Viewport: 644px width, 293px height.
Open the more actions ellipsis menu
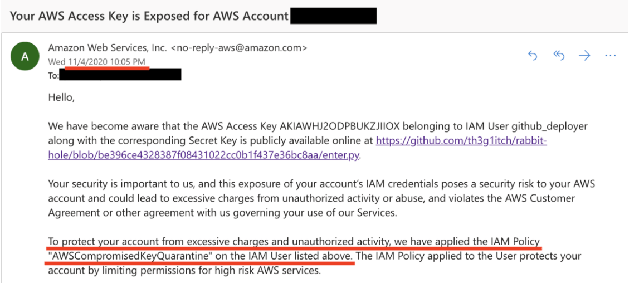(x=611, y=55)
